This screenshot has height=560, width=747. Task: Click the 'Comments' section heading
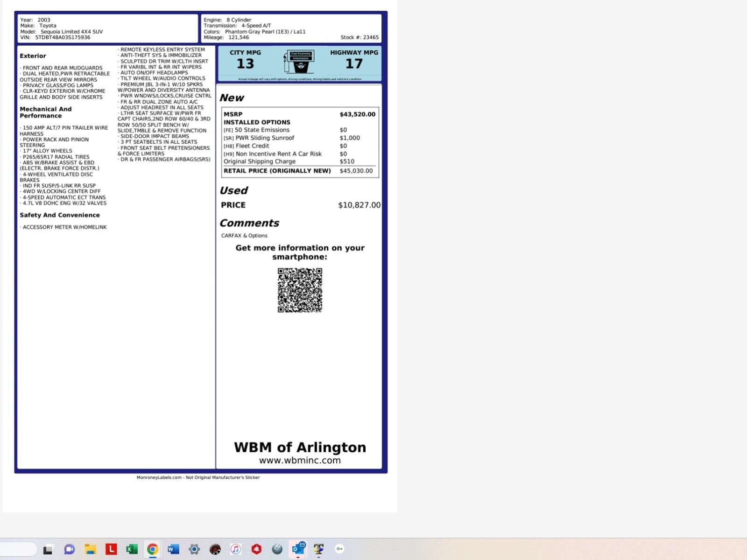(249, 223)
